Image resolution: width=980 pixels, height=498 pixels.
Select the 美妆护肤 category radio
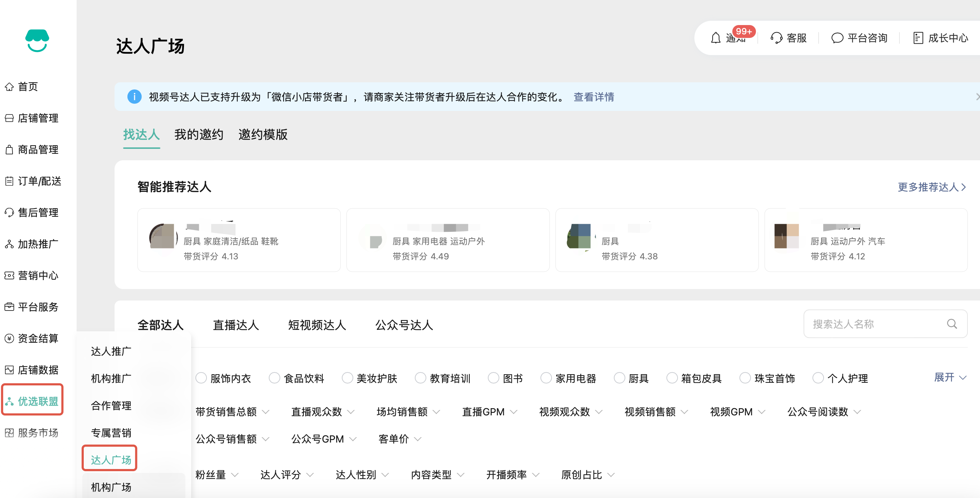(347, 378)
